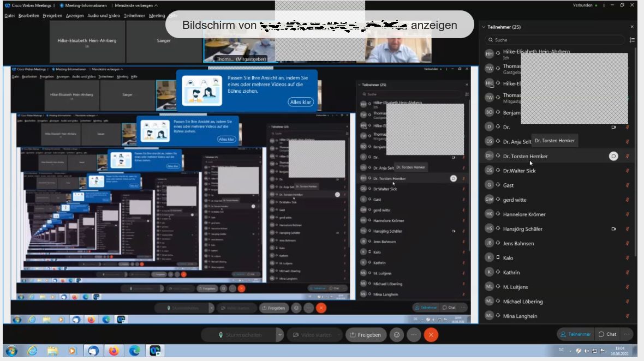Open the Freigeben menu in the menu bar
This screenshot has width=644, height=361.
coord(52,16)
